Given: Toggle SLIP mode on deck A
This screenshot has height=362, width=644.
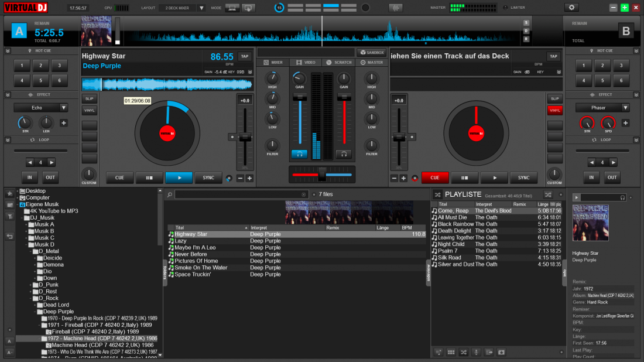Looking at the screenshot, I should click(89, 98).
